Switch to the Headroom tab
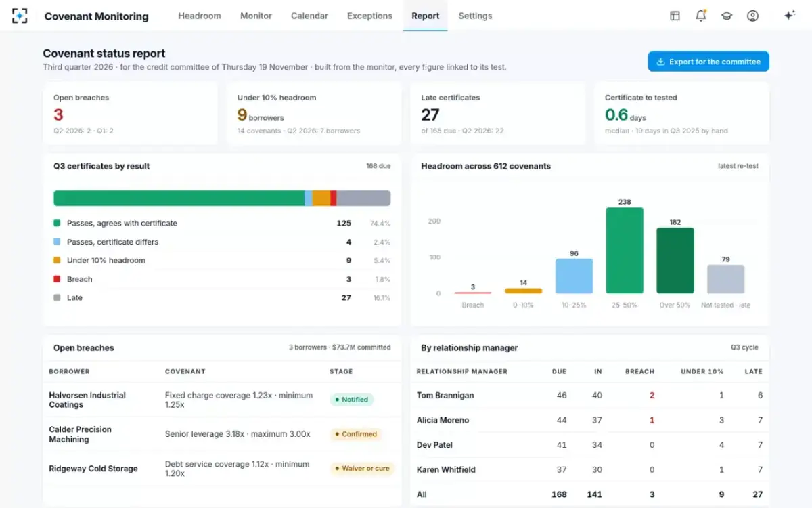Viewport: 812px width, 508px height. click(x=200, y=16)
